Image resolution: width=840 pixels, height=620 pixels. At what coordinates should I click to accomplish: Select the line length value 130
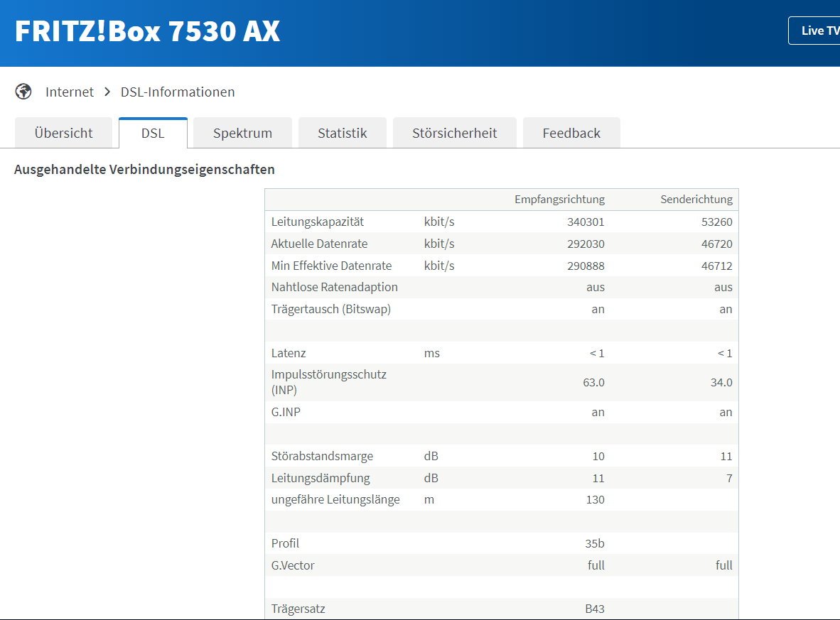[596, 499]
